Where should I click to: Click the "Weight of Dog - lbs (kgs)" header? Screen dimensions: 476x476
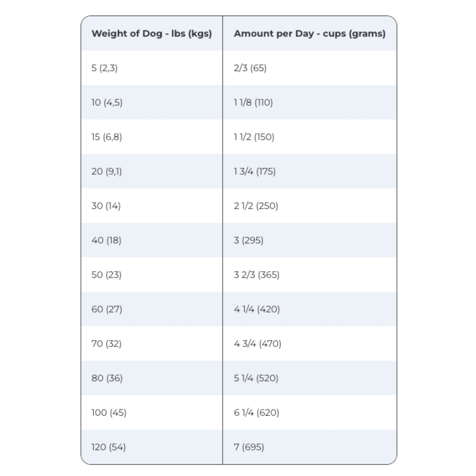152,34
